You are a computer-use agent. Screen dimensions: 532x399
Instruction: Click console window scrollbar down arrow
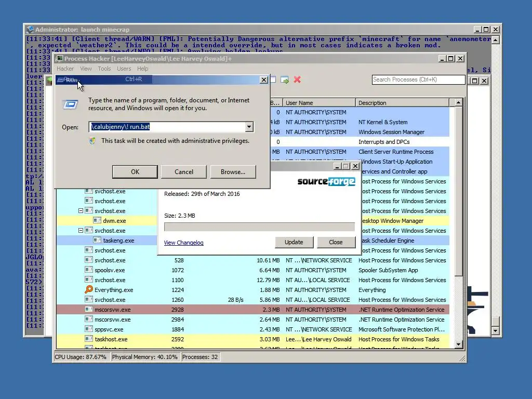495,330
